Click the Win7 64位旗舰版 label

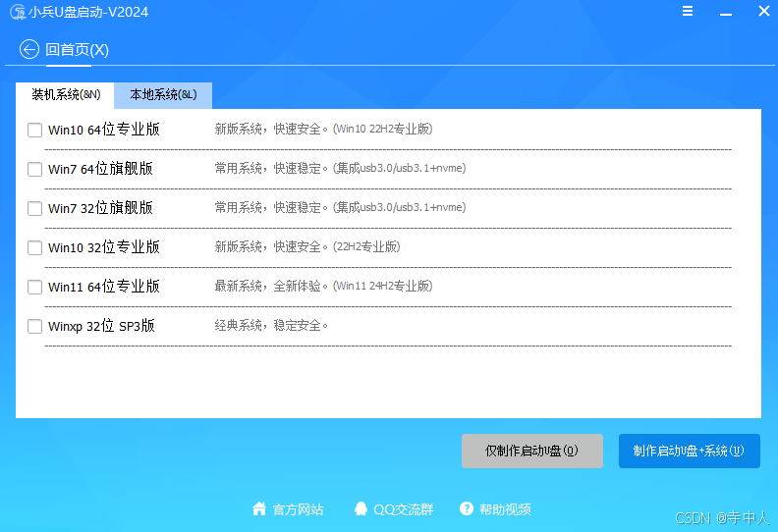tap(100, 169)
